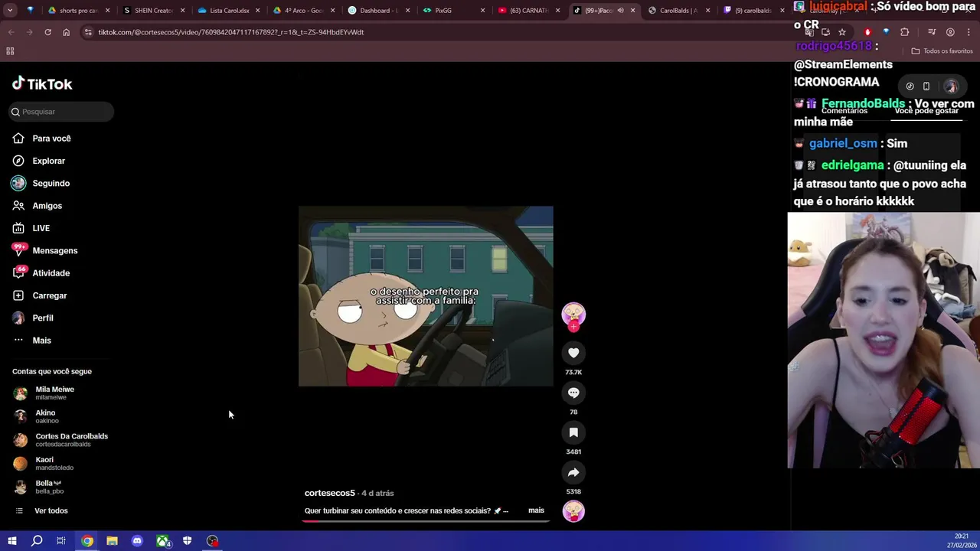Open comments via the speech bubble icon
The width and height of the screenshot is (980, 551).
pos(573,393)
